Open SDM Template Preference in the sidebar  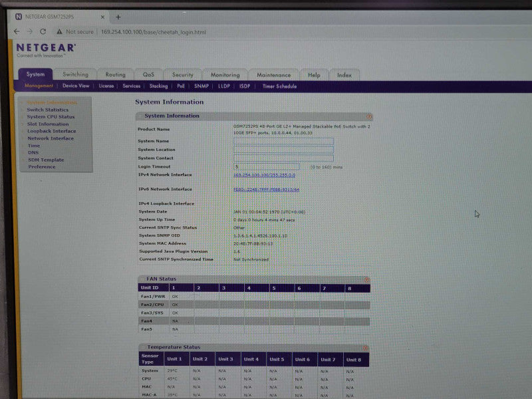pyautogui.click(x=46, y=163)
